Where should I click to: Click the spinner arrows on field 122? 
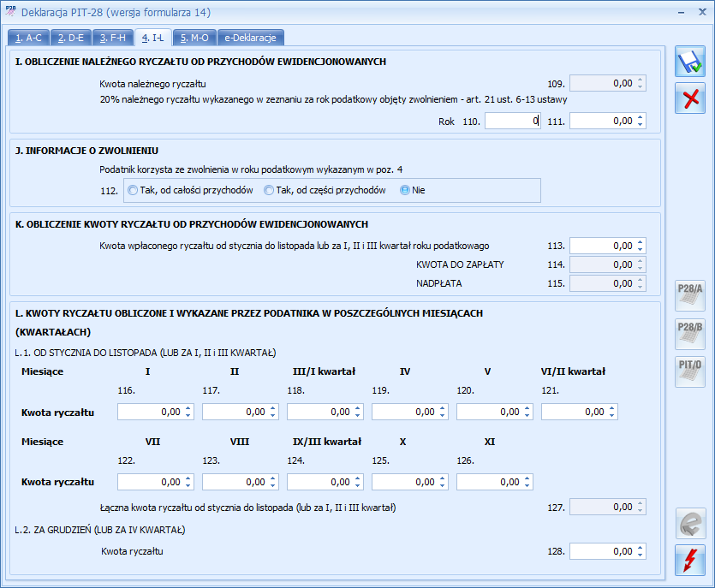click(x=188, y=482)
